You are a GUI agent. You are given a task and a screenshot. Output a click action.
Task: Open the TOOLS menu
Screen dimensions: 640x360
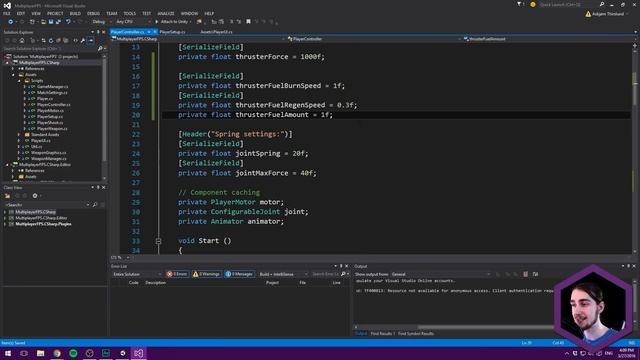pos(129,13)
